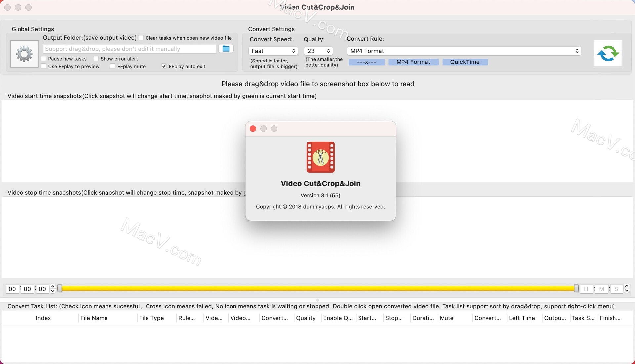The height and width of the screenshot is (364, 635).
Task: Enable Show error alert
Action: pyautogui.click(x=96, y=58)
